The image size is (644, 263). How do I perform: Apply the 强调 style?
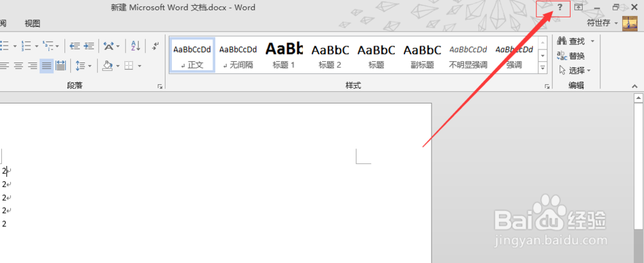(514, 55)
